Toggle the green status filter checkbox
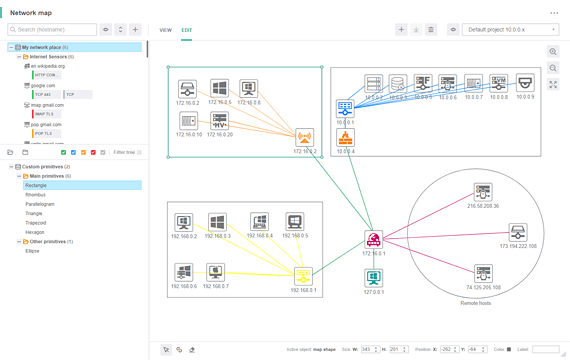Image resolution: width=570 pixels, height=360 pixels. coord(64,152)
